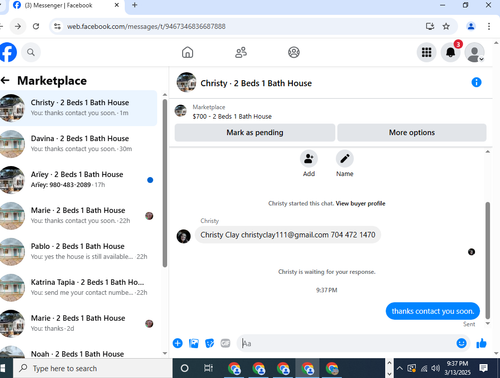Click Christy's message bubble with contact info
Image resolution: width=500 pixels, height=378 pixels.
288,235
